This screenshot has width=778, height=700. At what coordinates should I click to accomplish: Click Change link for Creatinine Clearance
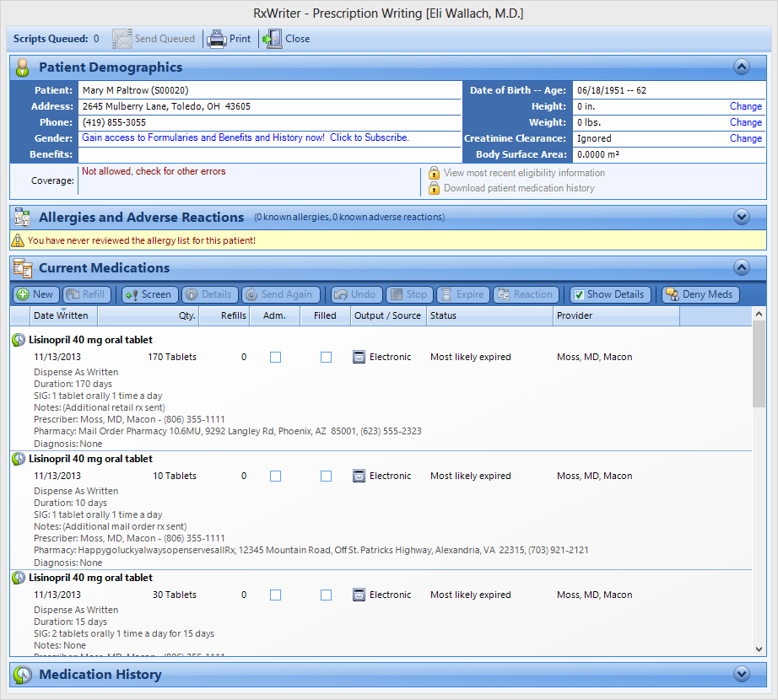pyautogui.click(x=746, y=138)
